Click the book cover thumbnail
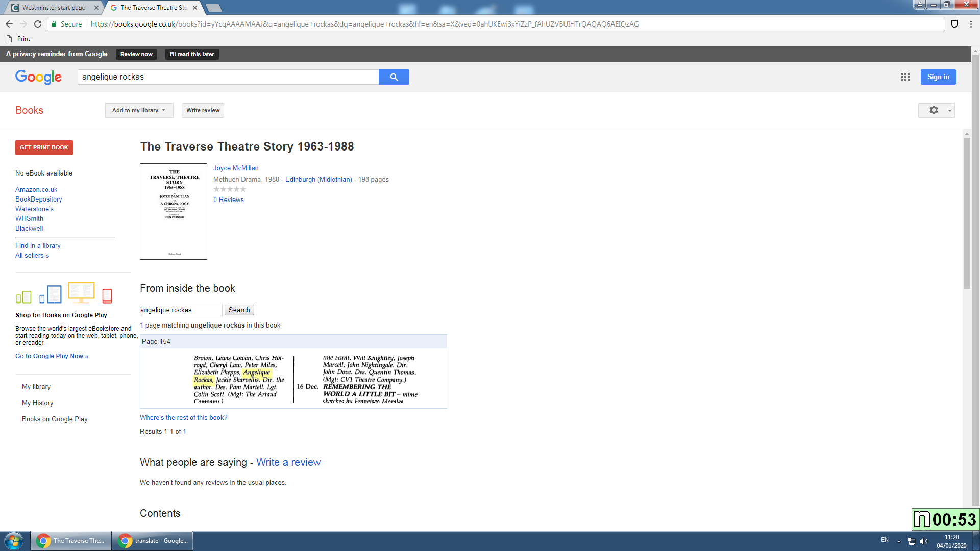Viewport: 980px width, 551px height. (x=174, y=211)
